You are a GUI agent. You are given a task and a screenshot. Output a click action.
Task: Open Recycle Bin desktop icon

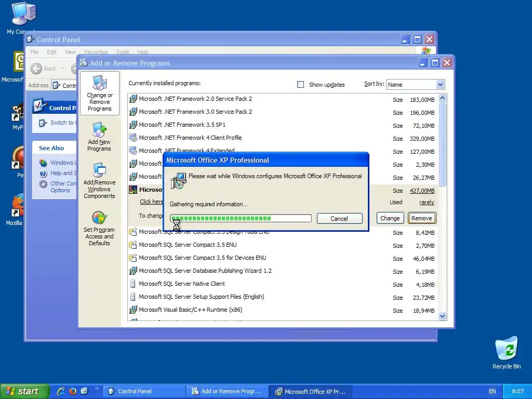point(506,349)
